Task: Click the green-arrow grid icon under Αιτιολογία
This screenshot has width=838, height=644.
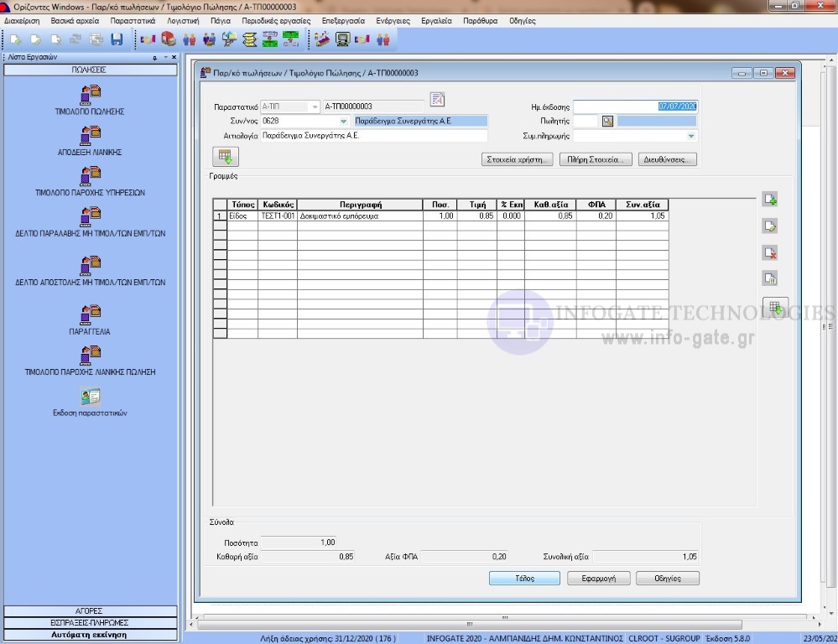Action: coord(226,156)
